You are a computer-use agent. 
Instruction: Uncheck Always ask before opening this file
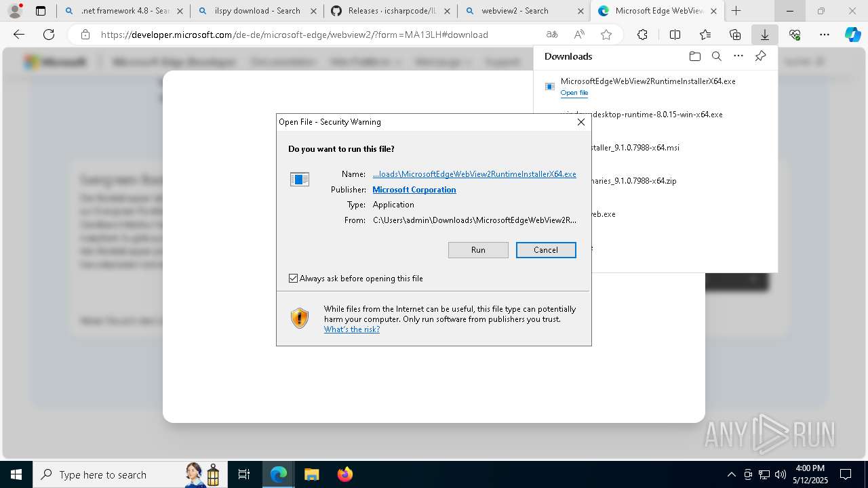[293, 279]
